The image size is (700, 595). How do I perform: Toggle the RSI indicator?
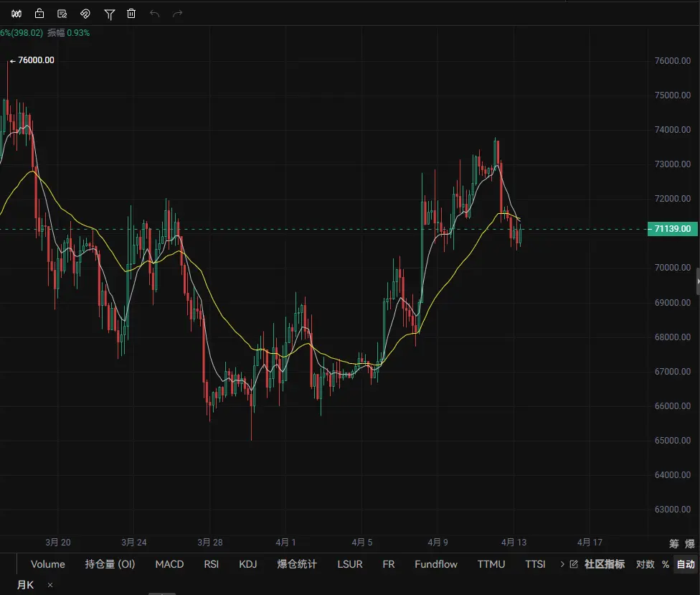(x=211, y=564)
